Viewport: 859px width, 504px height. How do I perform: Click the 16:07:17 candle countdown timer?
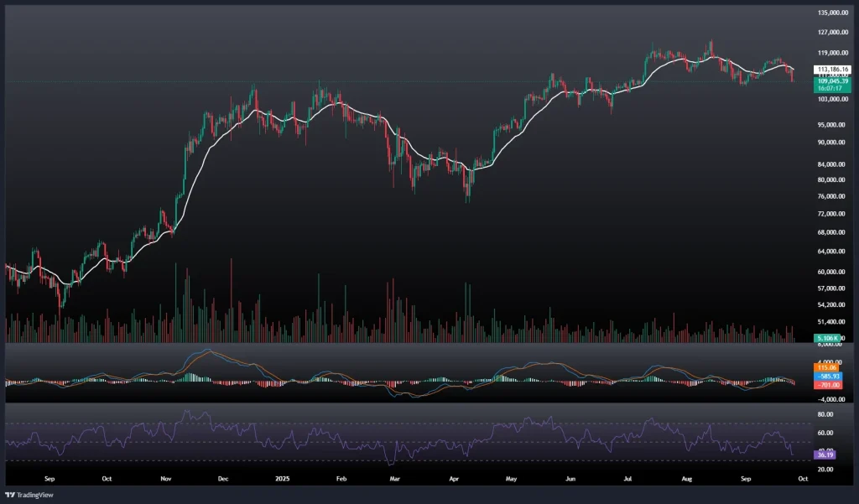point(830,88)
